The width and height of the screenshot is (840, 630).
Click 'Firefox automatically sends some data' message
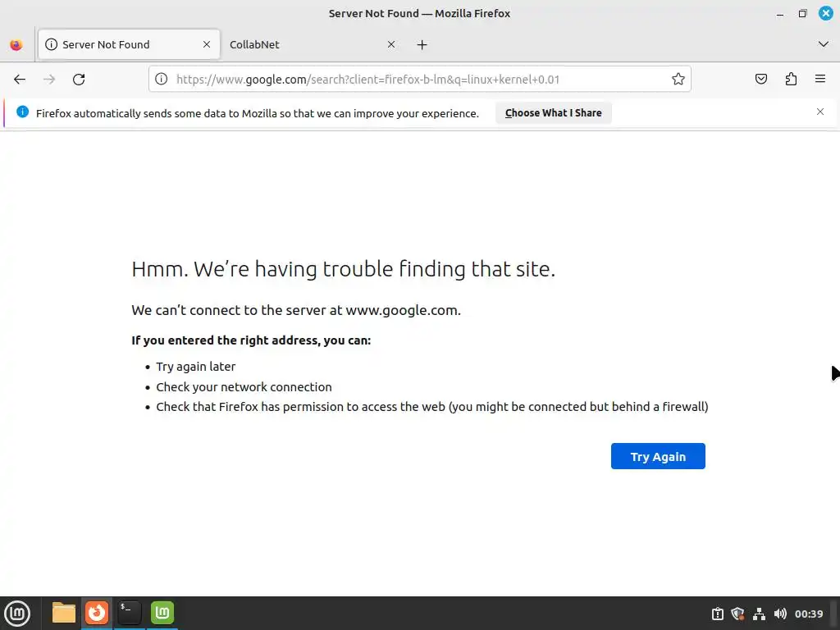click(x=257, y=113)
